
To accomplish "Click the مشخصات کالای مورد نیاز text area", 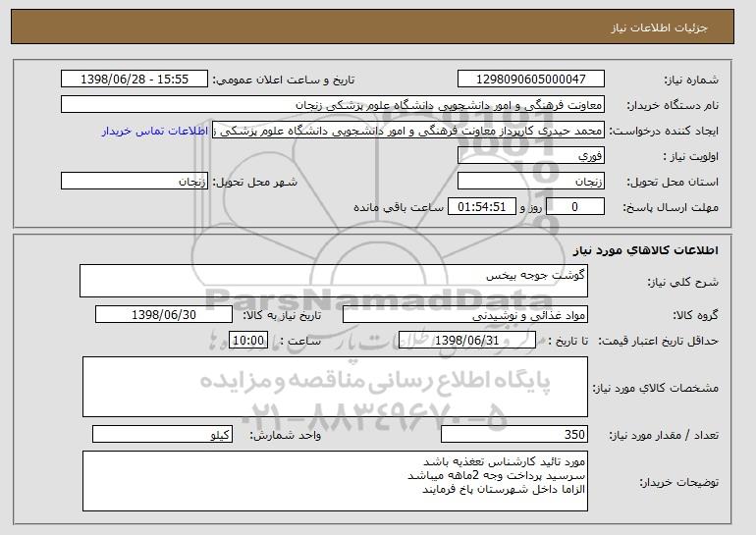I will [x=335, y=387].
